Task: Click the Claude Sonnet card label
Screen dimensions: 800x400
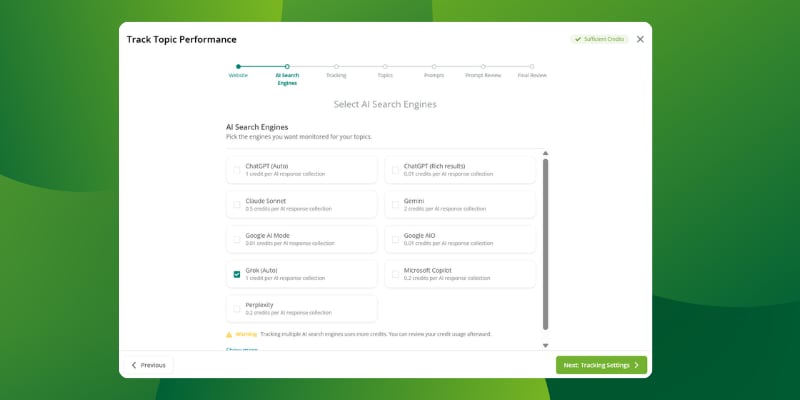Action: (x=265, y=201)
